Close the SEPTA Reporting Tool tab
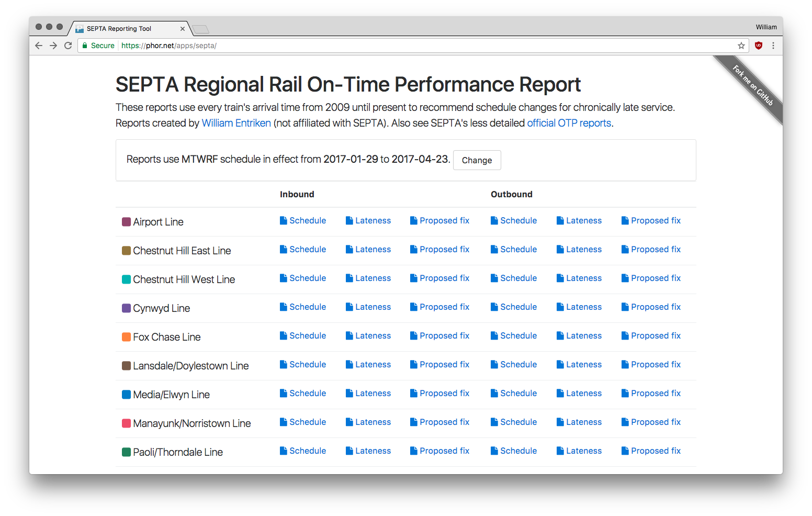812x516 pixels. point(183,29)
